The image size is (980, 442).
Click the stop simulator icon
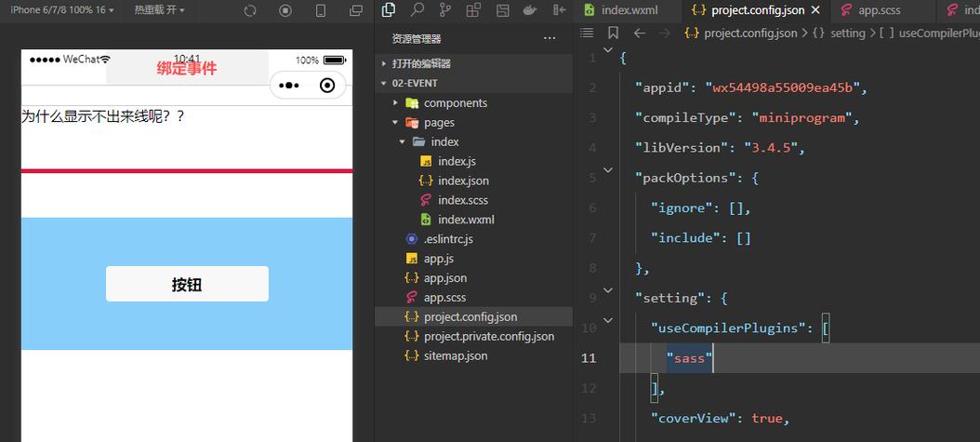click(285, 10)
